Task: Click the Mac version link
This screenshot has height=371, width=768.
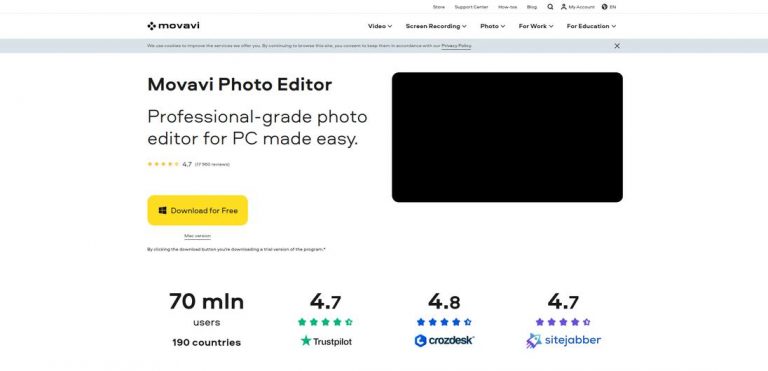Action: click(197, 236)
